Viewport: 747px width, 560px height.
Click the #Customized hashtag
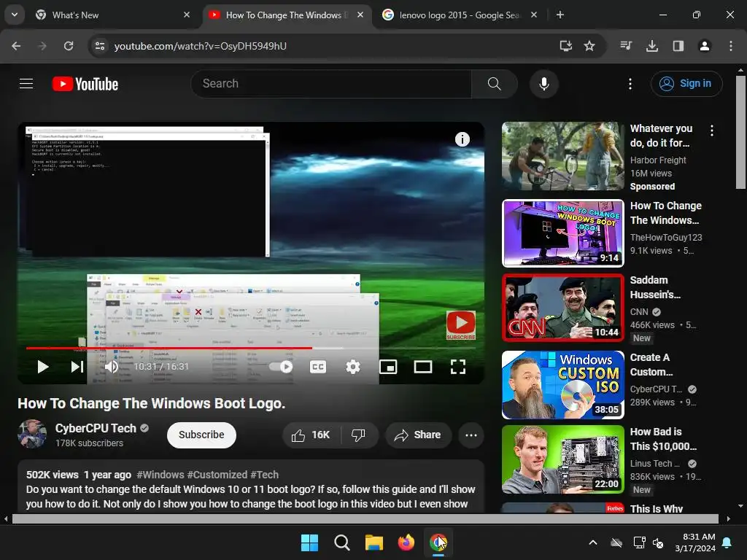[217, 475]
